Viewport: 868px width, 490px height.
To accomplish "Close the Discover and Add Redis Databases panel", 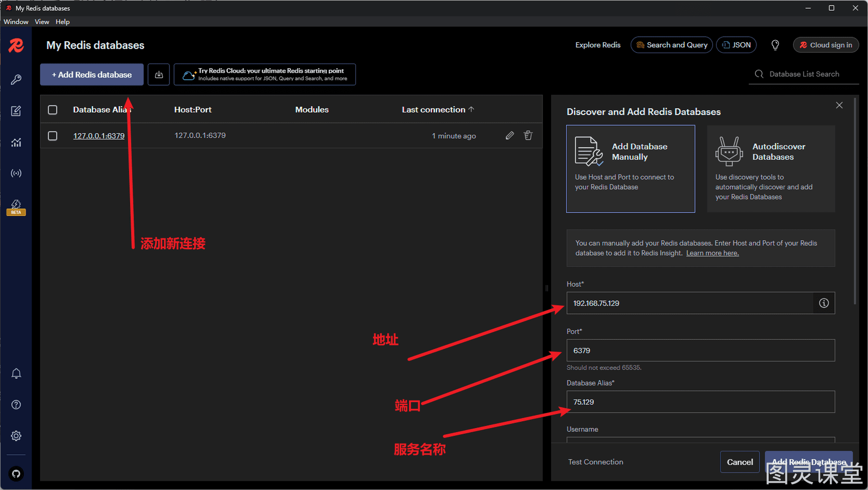I will (x=839, y=105).
